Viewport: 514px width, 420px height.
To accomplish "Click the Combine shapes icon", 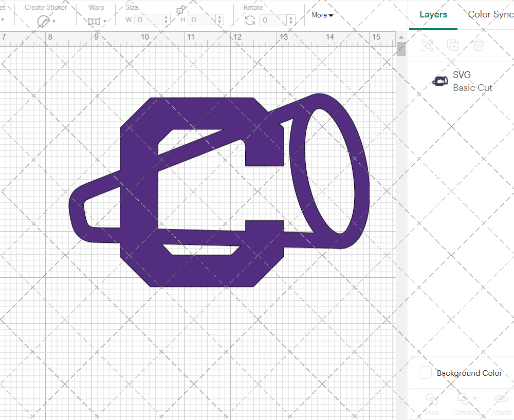I will point(463,399).
